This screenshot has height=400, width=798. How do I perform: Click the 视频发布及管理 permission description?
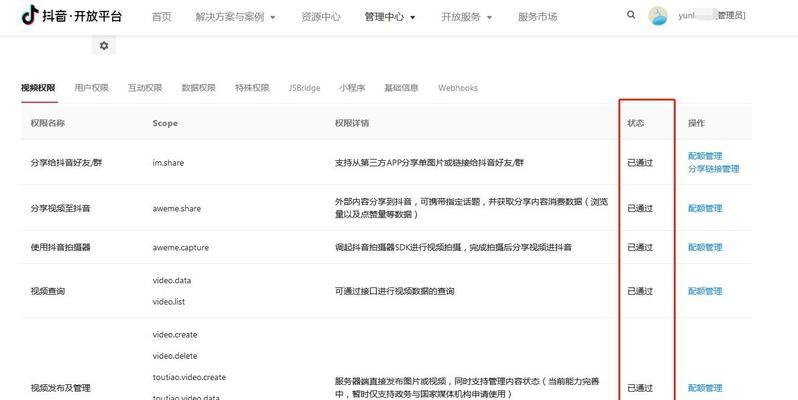(x=467, y=388)
